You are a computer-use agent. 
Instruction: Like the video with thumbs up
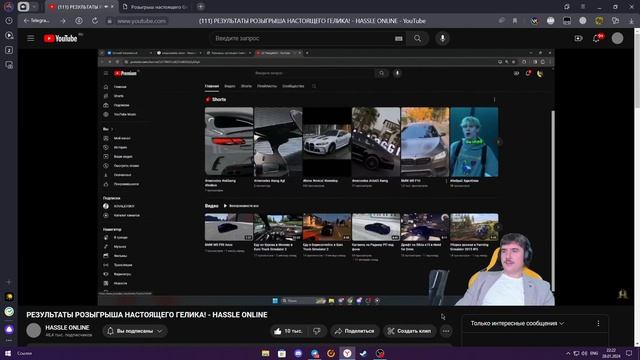[288, 331]
